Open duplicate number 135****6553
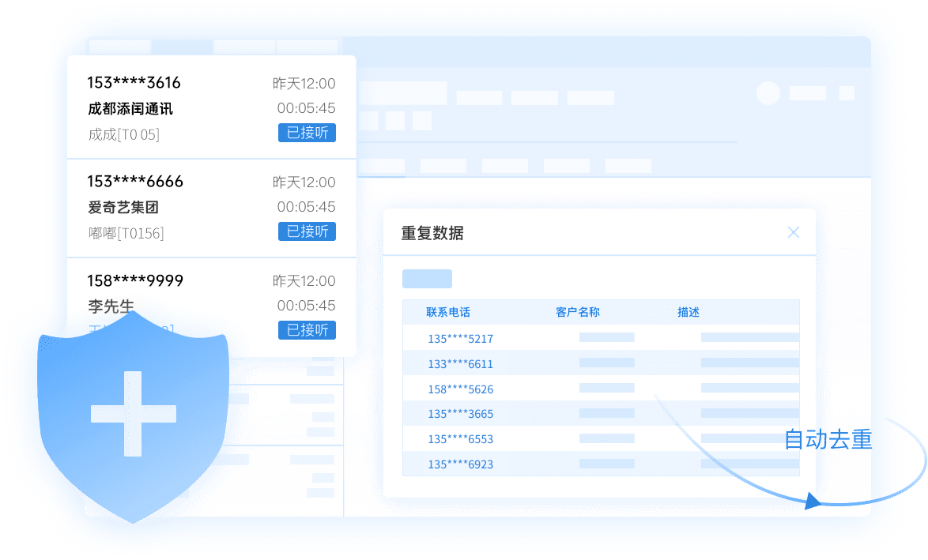The height and width of the screenshot is (560, 928). coord(461,439)
